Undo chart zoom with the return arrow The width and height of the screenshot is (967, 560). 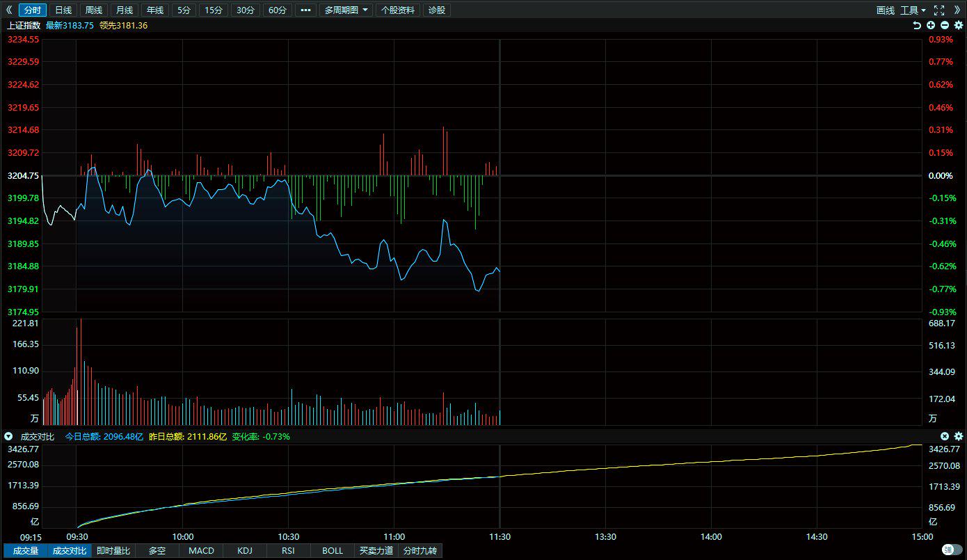917,25
